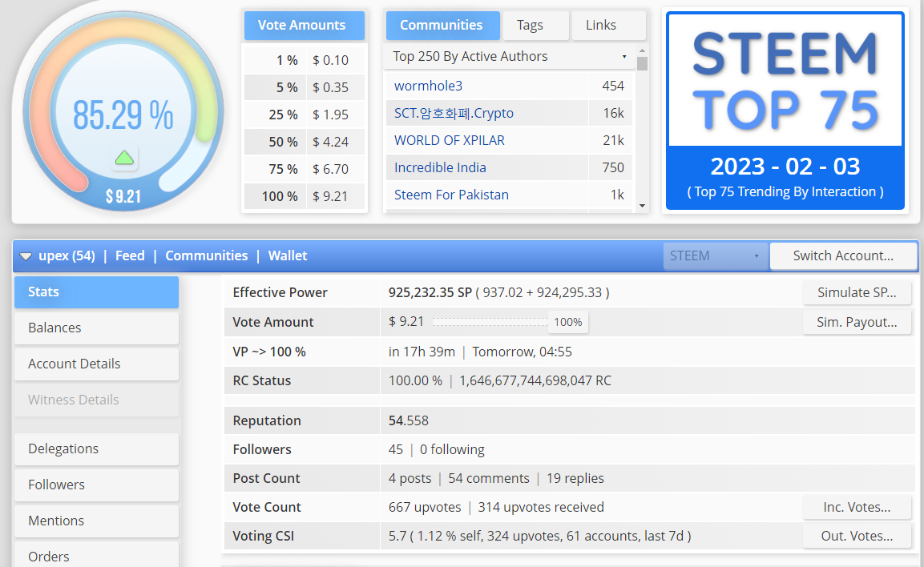The width and height of the screenshot is (924, 567).
Task: Click the 925,232.35 SP effective power value
Action: point(430,292)
